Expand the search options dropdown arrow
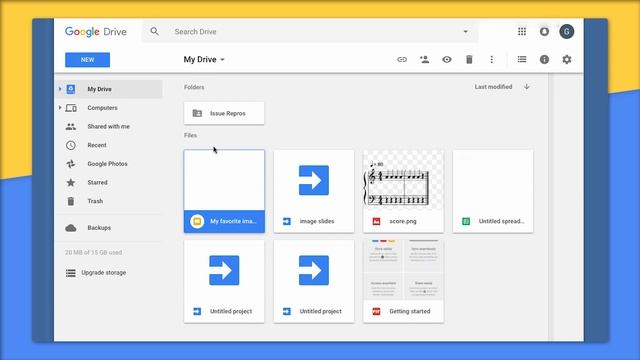Viewport: 640px width, 360px height. point(465,31)
